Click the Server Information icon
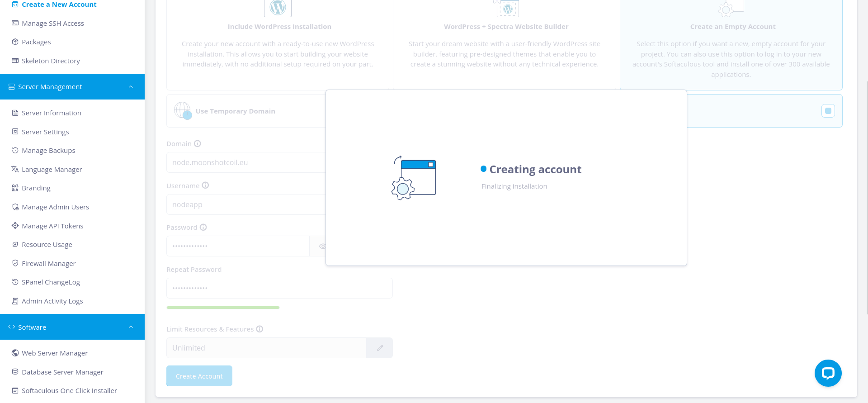This screenshot has width=868, height=403. coord(15,113)
